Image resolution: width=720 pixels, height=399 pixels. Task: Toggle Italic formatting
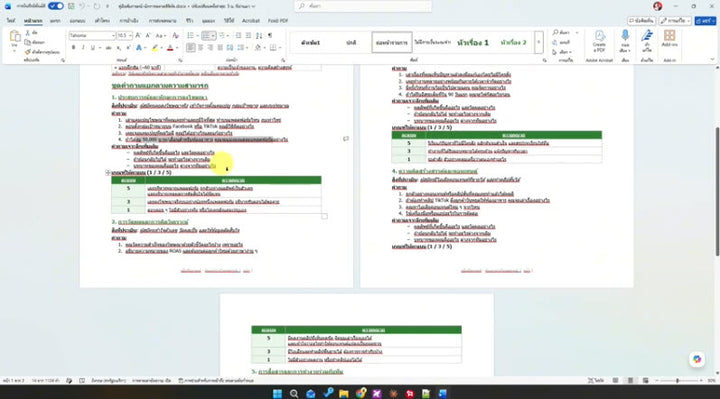click(x=83, y=48)
